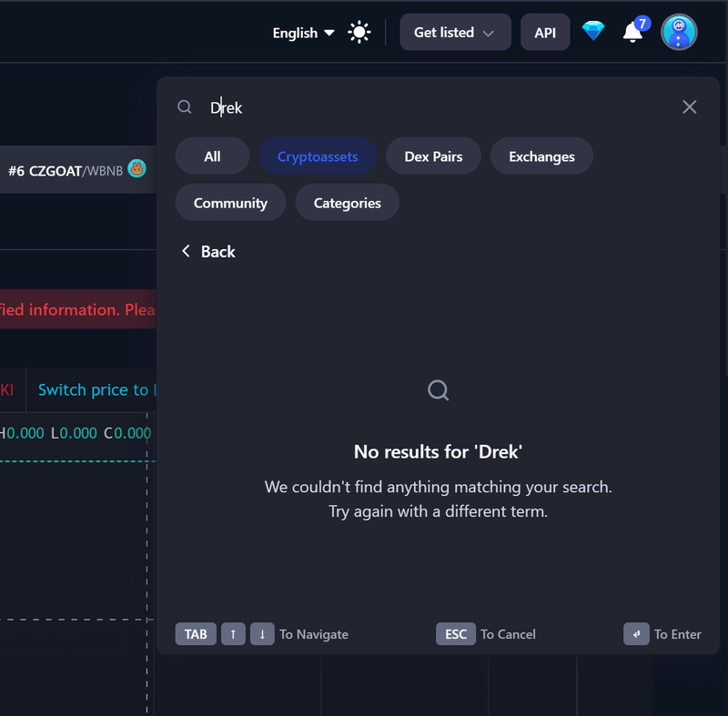728x716 pixels.
Task: Select the Community filter tab
Action: point(230,202)
